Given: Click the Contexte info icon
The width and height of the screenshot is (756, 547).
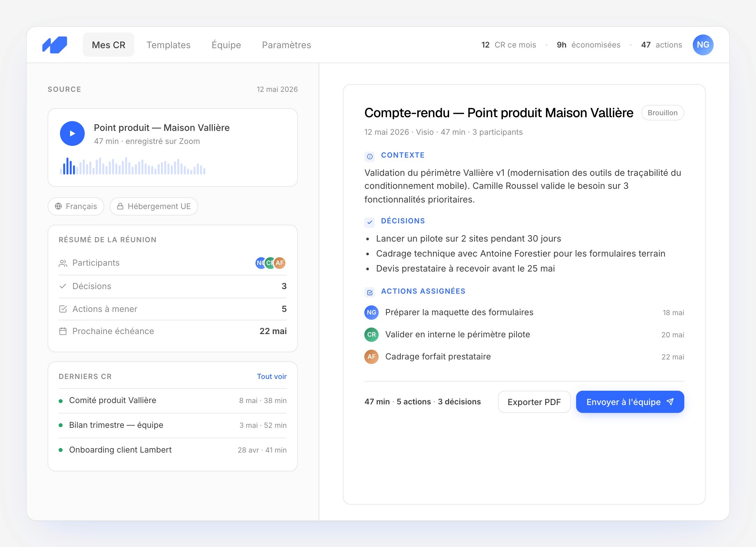Looking at the screenshot, I should (370, 157).
